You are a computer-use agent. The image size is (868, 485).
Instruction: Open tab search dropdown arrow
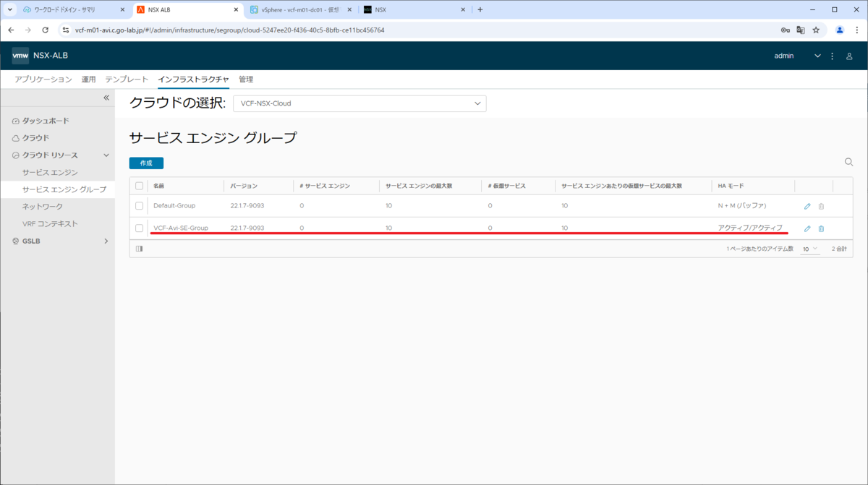(x=10, y=10)
